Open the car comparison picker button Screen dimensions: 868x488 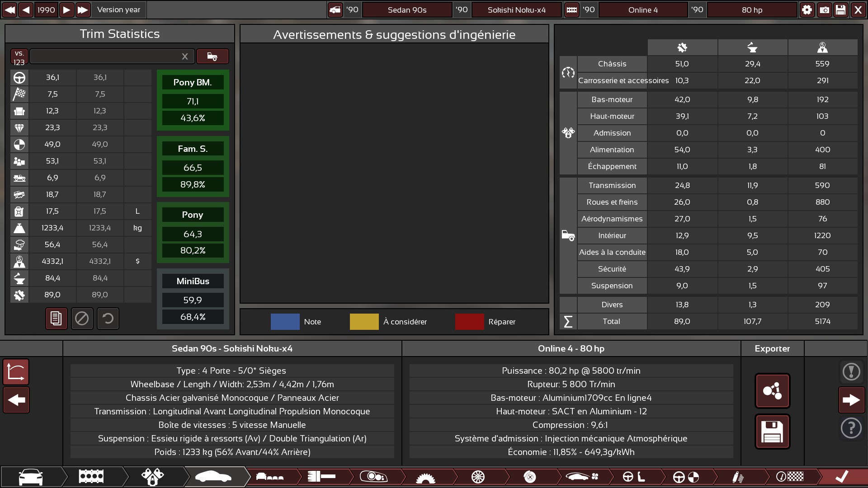click(212, 56)
